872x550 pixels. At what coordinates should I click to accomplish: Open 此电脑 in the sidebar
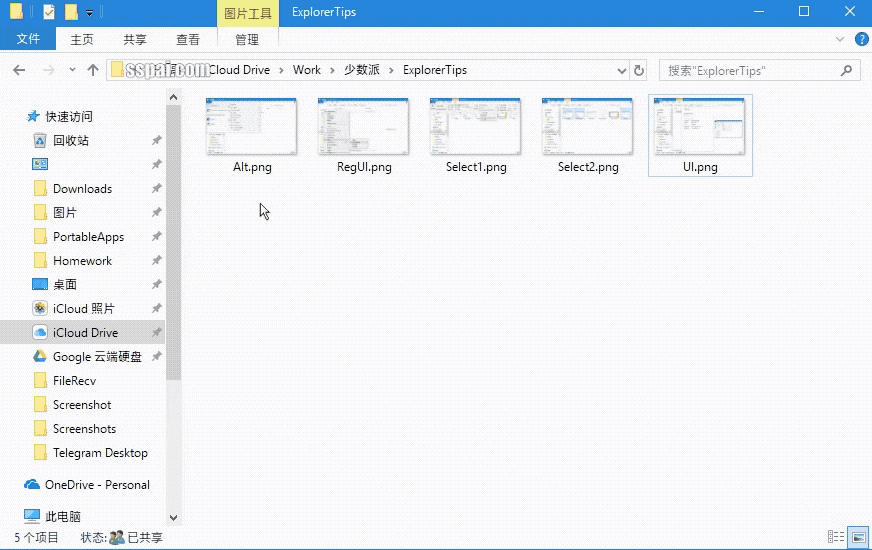(52, 516)
